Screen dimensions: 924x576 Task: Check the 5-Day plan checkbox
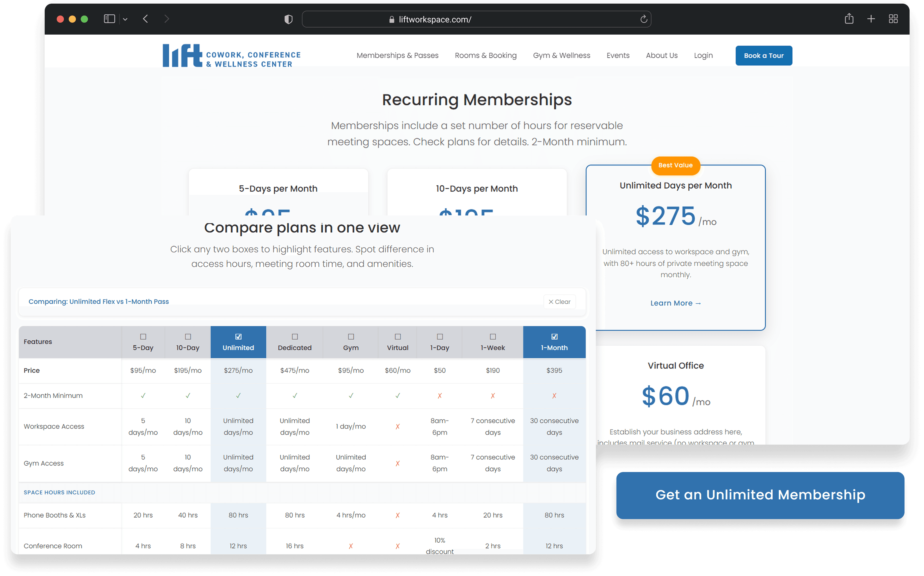point(143,336)
